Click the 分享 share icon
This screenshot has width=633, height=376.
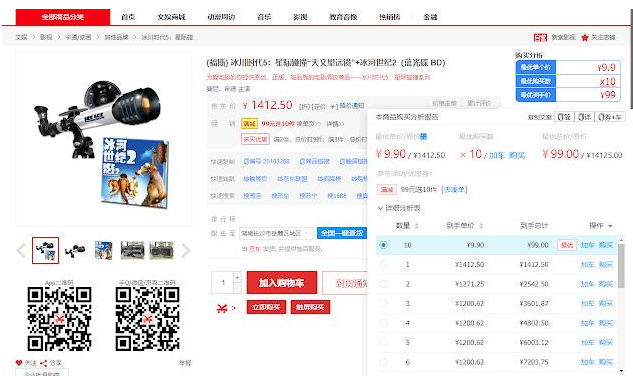coord(43,363)
